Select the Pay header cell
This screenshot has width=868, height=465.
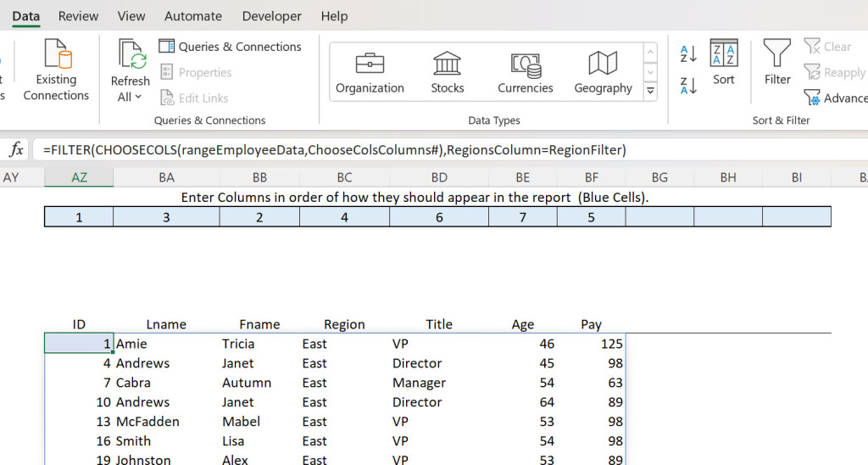click(591, 324)
